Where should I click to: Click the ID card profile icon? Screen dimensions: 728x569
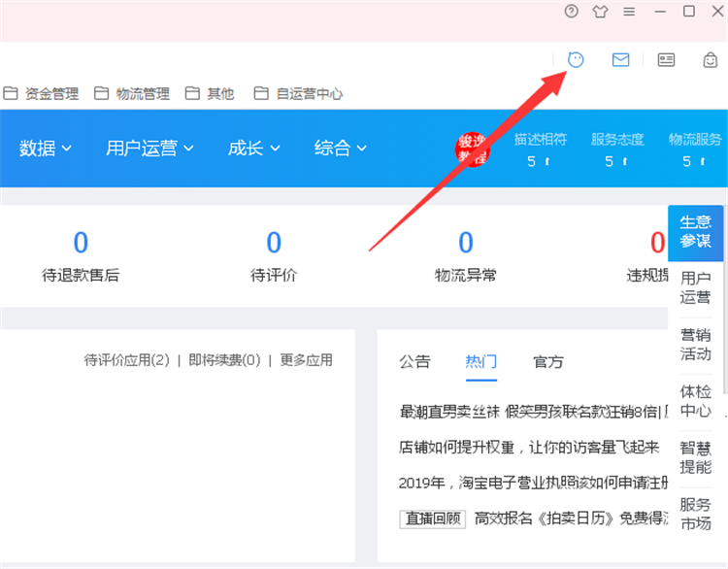point(666,59)
